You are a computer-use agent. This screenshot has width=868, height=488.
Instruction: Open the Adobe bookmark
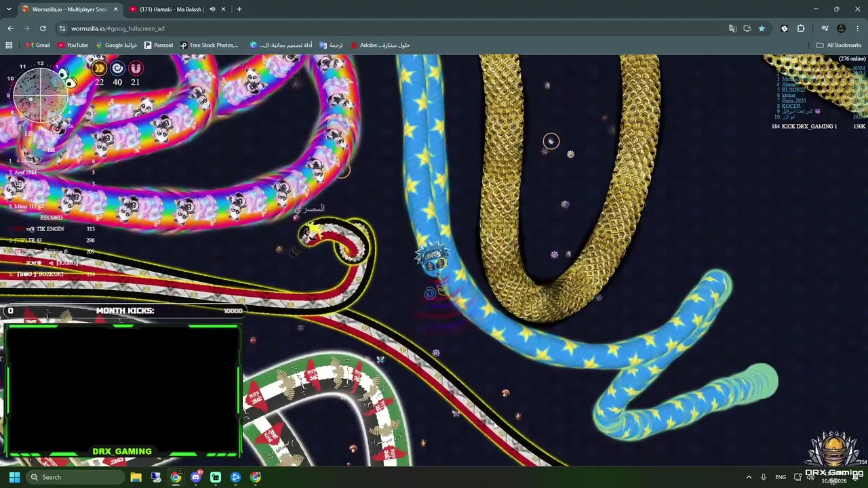pos(380,45)
